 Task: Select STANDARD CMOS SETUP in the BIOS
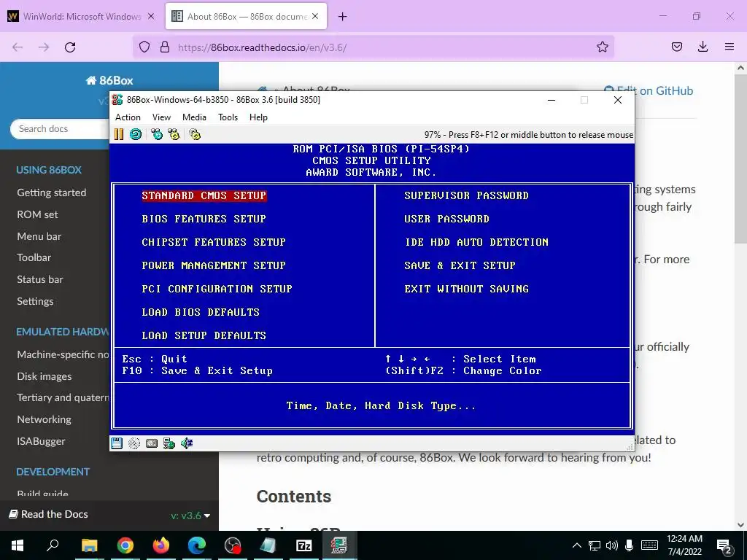click(x=204, y=195)
